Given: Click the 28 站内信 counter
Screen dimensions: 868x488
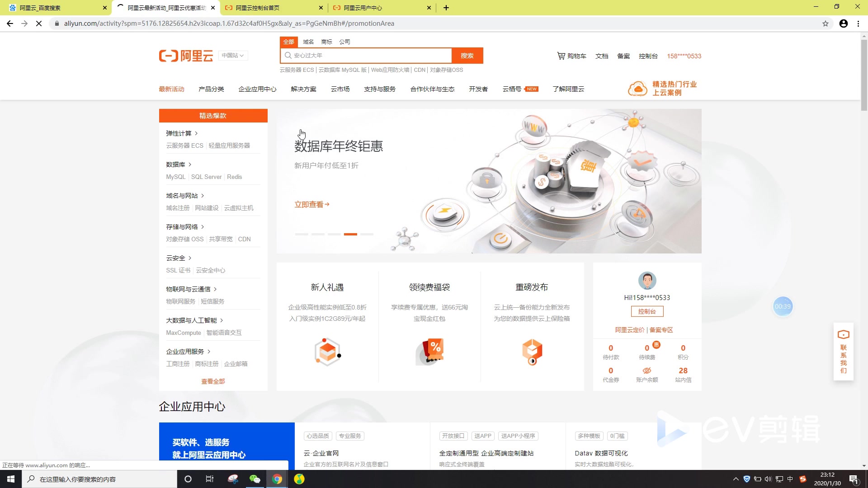Looking at the screenshot, I should point(683,375).
